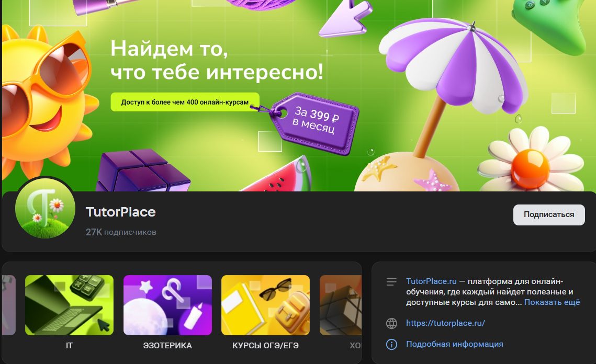Open Подробная информация details
This screenshot has width=596, height=364.
[454, 344]
